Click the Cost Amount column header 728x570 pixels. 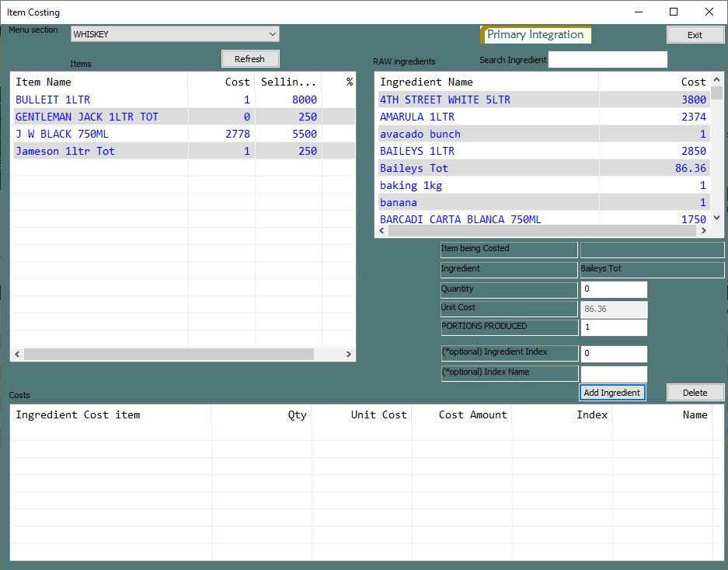[462, 414]
